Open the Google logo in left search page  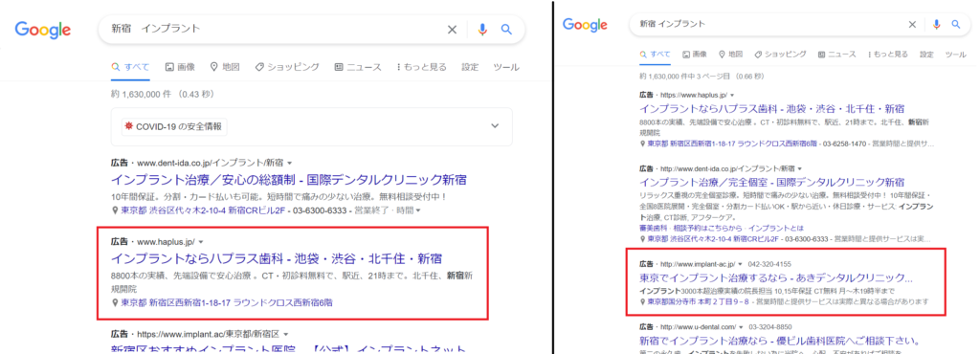43,30
